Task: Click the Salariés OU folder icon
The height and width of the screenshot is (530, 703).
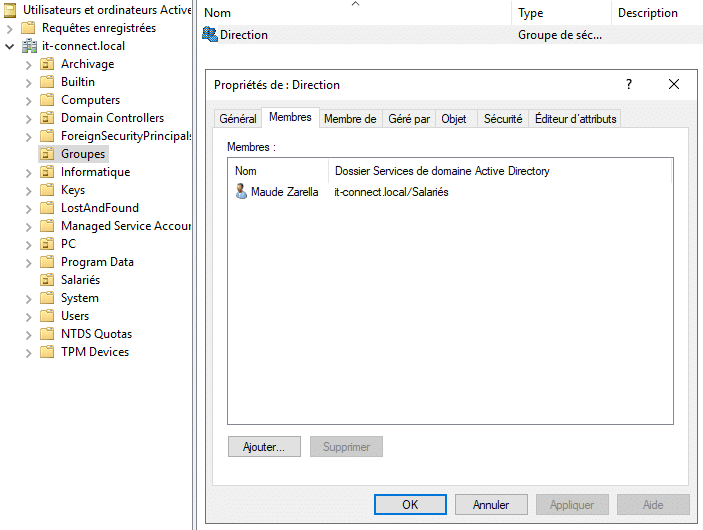Action: point(47,280)
